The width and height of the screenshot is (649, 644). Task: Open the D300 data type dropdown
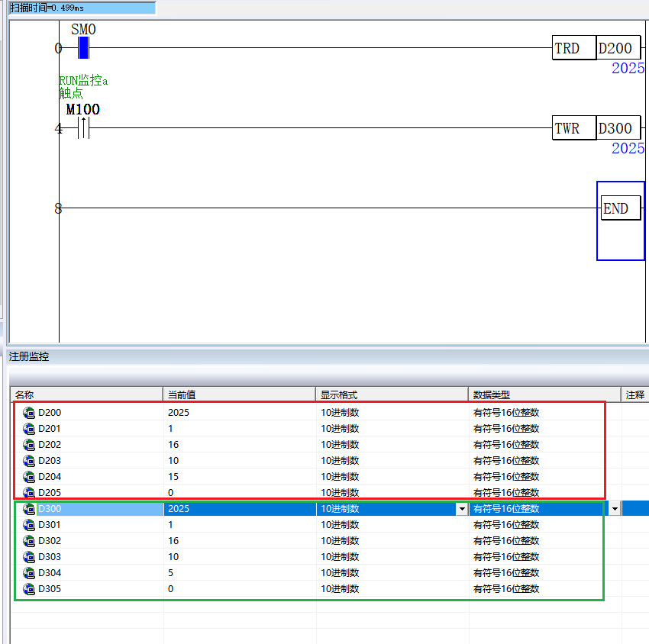(614, 509)
